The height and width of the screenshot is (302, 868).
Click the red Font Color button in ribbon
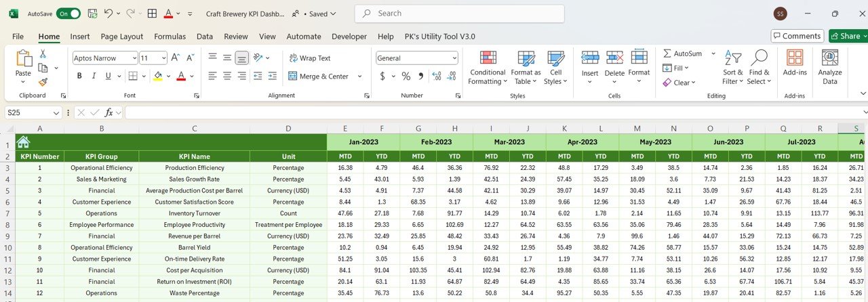tap(181, 76)
